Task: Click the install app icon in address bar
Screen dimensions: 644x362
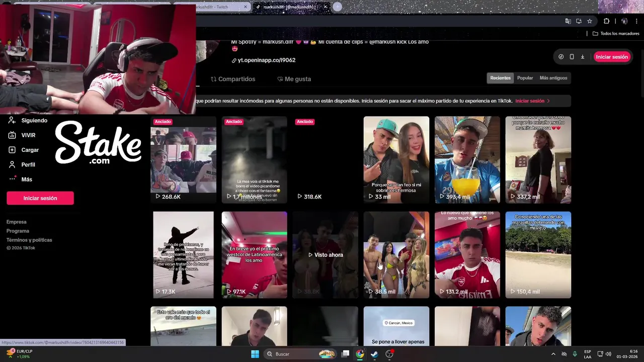Action: click(x=579, y=21)
